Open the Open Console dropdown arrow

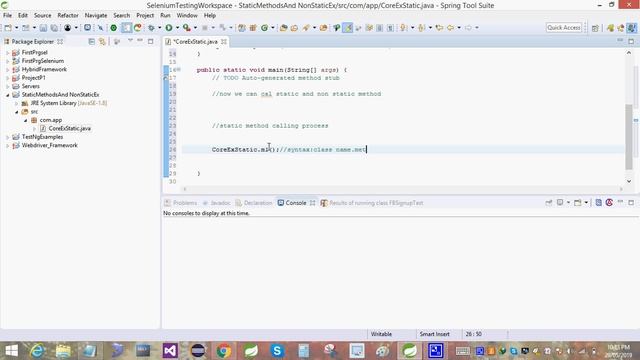pyautogui.click(x=586, y=202)
